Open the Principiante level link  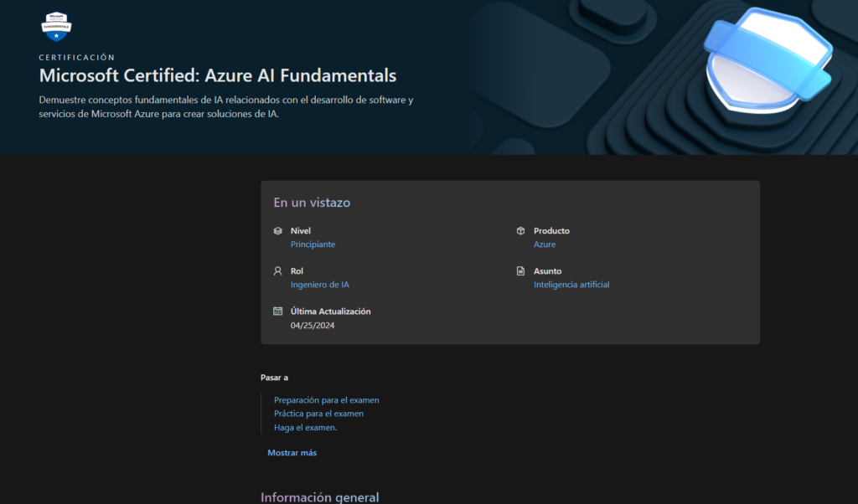coord(313,244)
